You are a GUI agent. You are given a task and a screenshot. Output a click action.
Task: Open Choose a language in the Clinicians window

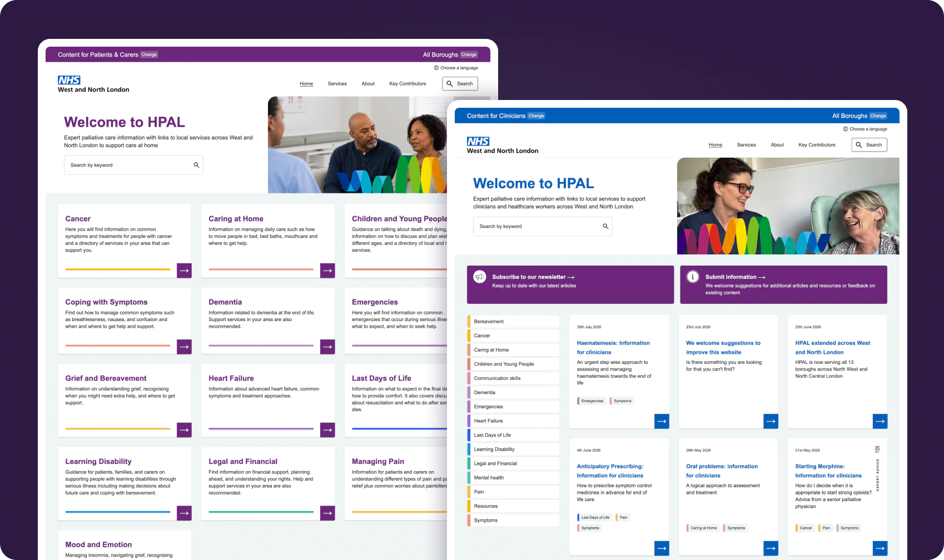865,129
